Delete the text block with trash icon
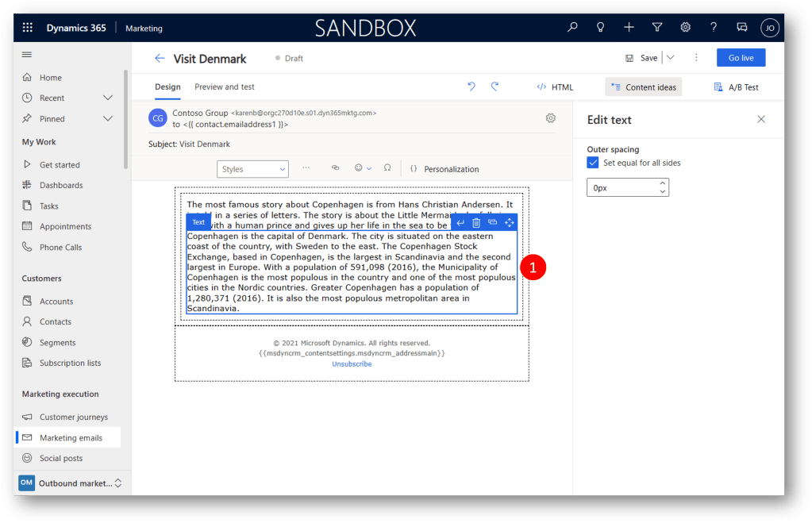This screenshot has width=812, height=523. click(x=476, y=223)
